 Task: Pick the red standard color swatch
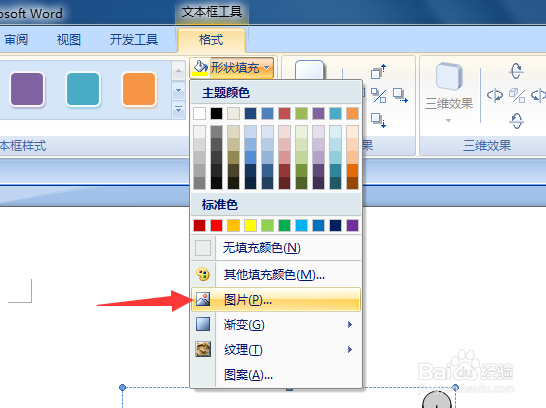pos(216,225)
